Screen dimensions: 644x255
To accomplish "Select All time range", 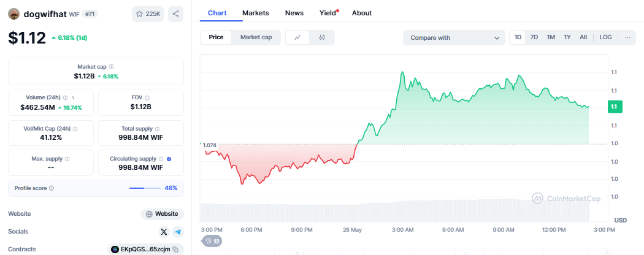I will coord(583,37).
